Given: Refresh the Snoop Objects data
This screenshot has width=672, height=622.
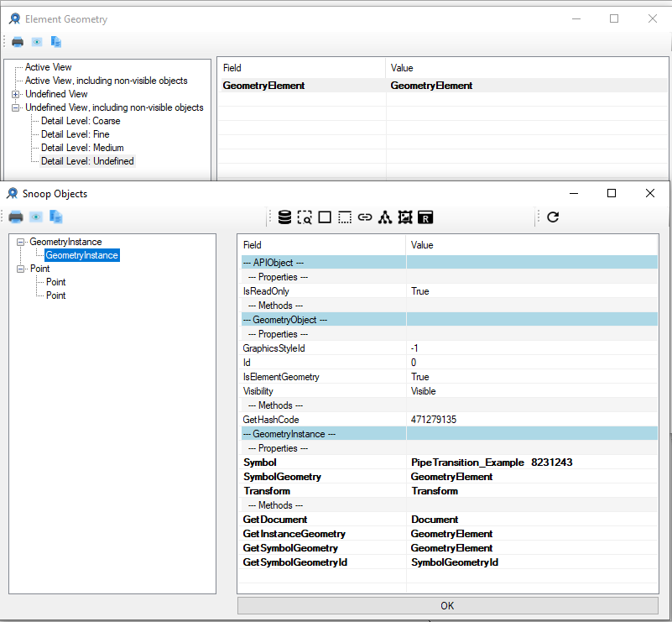Looking at the screenshot, I should tap(553, 217).
